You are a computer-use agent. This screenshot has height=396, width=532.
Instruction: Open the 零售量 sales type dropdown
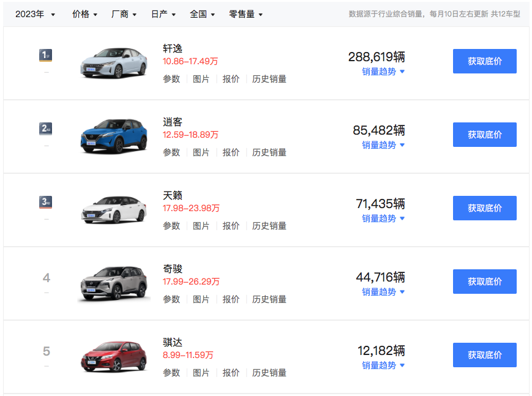pos(245,14)
